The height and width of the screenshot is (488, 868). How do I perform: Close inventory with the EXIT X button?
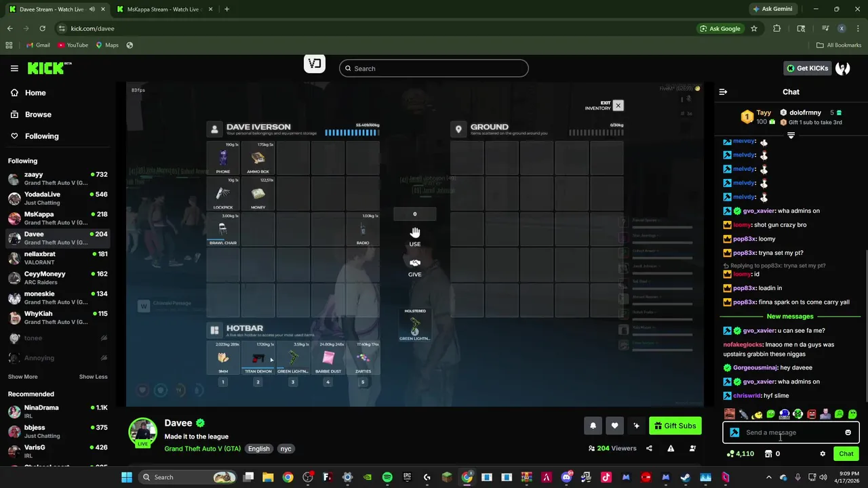click(618, 106)
